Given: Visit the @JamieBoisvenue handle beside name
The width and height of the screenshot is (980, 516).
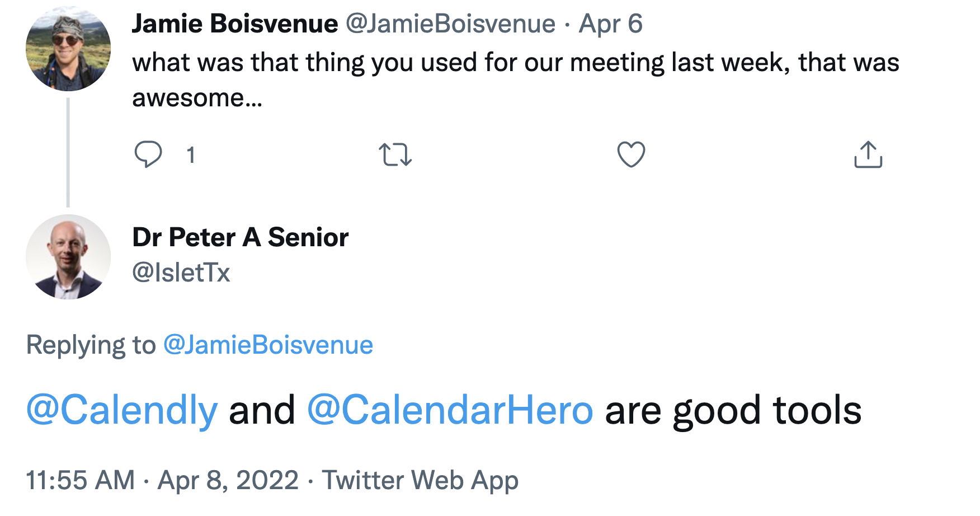Looking at the screenshot, I should 450,24.
